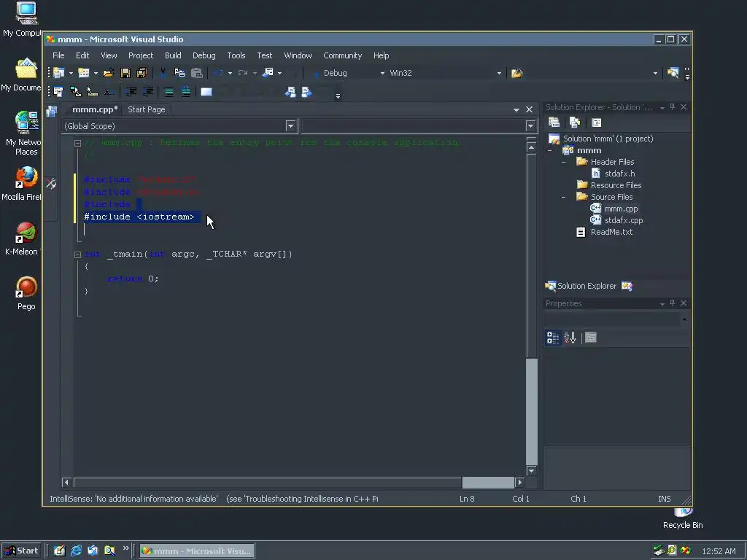This screenshot has height=560, width=747.
Task: Click the Navigate Backward icon
Action: coord(268,73)
